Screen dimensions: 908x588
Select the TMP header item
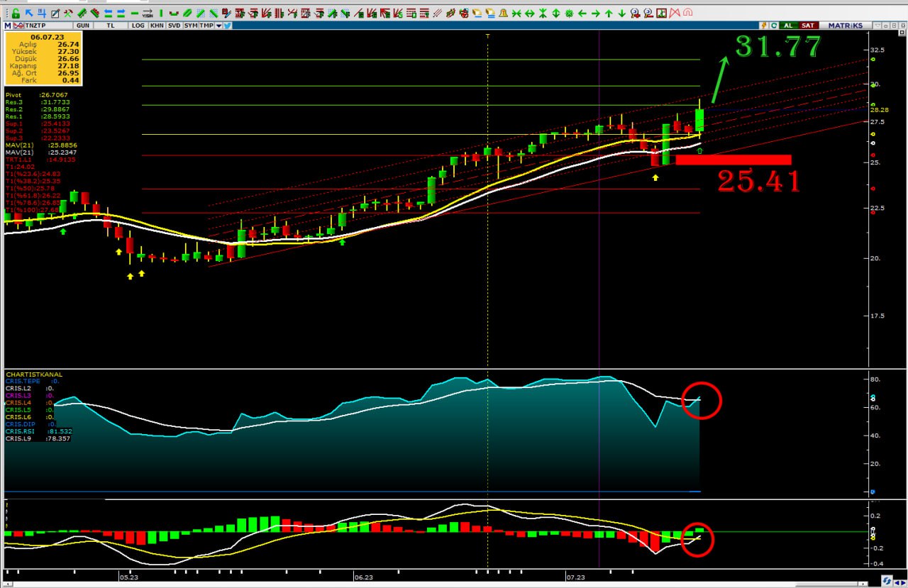click(x=206, y=26)
